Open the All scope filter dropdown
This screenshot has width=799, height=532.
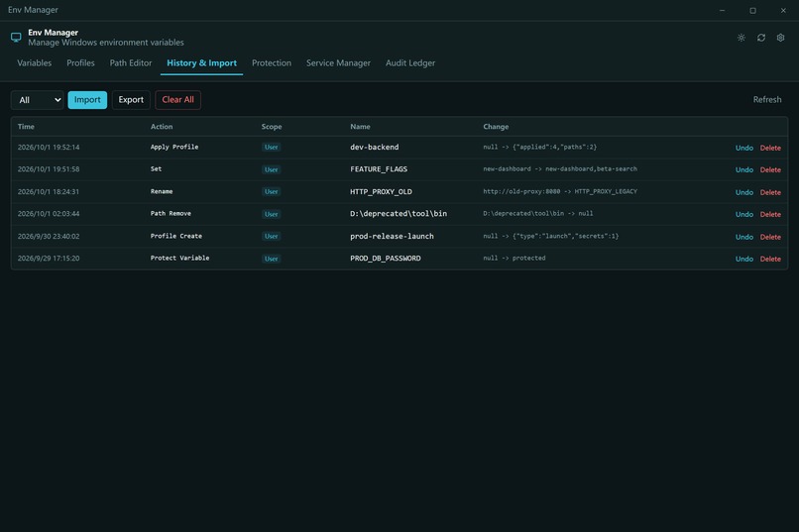point(38,100)
